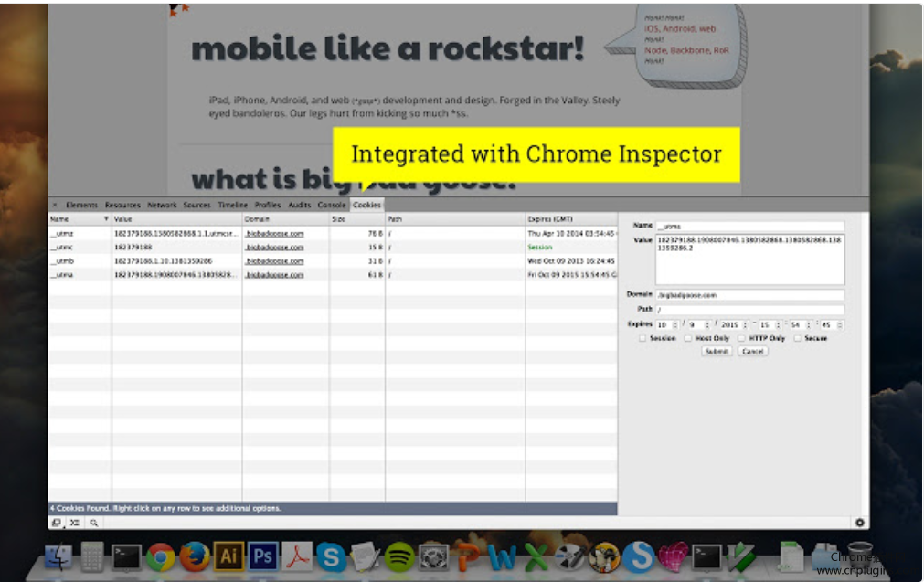Click the sort arrow on the Name column
The height and width of the screenshot is (582, 924).
(106, 219)
